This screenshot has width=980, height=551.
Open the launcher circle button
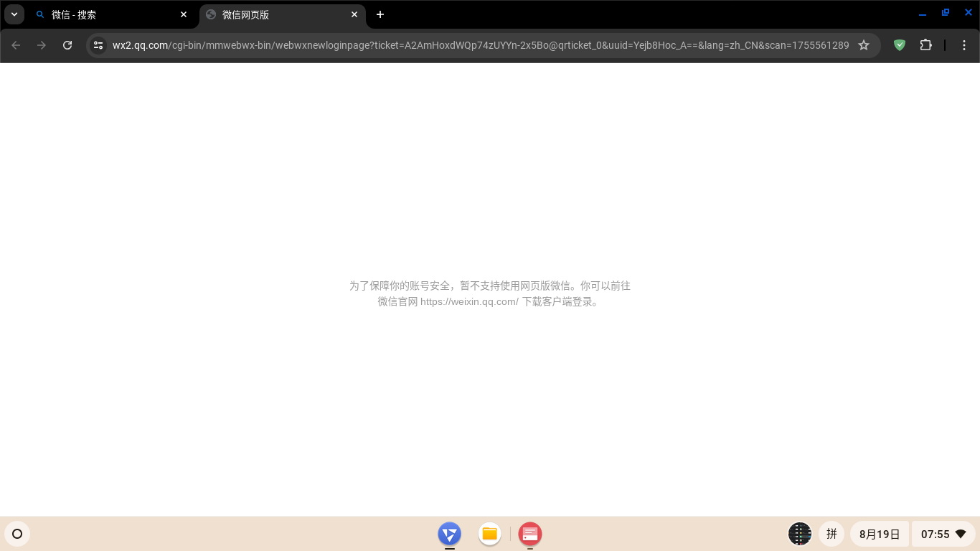[17, 534]
